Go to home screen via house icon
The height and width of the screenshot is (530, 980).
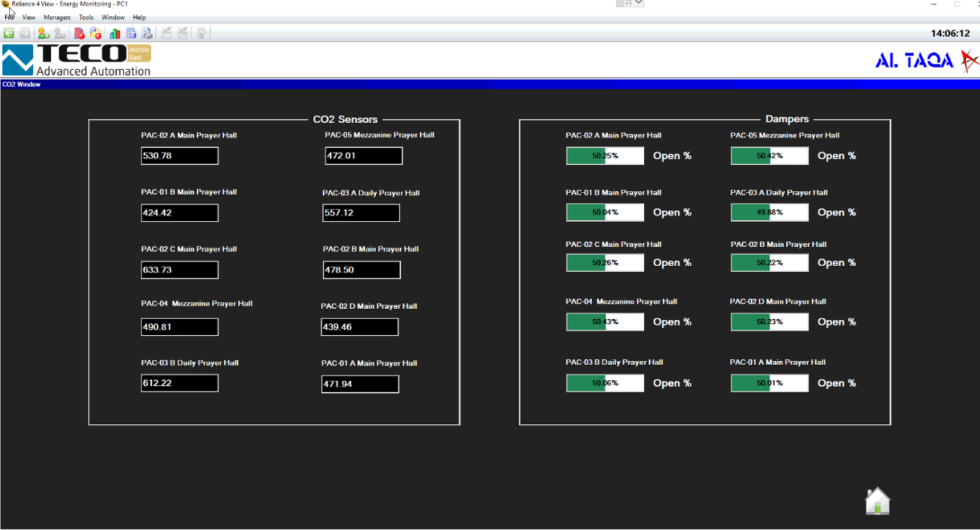click(877, 502)
